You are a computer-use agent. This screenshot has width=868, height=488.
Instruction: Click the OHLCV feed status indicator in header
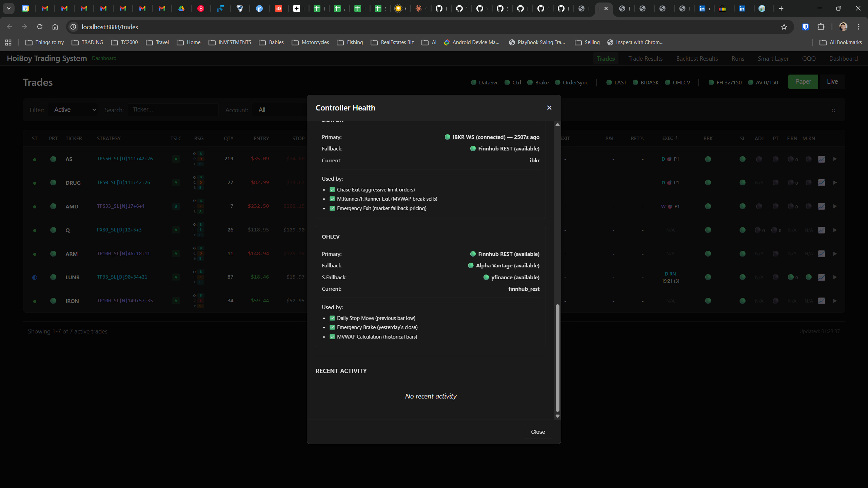(677, 82)
